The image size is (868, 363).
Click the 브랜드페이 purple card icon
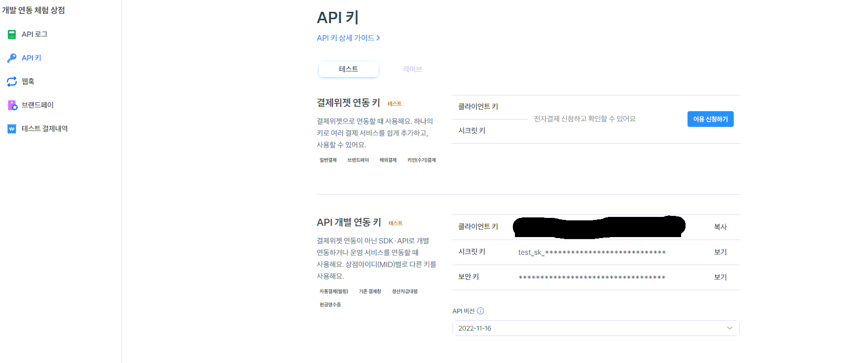(12, 105)
